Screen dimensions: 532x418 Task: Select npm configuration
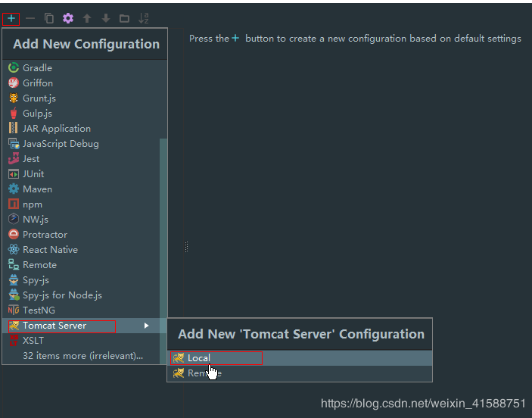[84, 204]
